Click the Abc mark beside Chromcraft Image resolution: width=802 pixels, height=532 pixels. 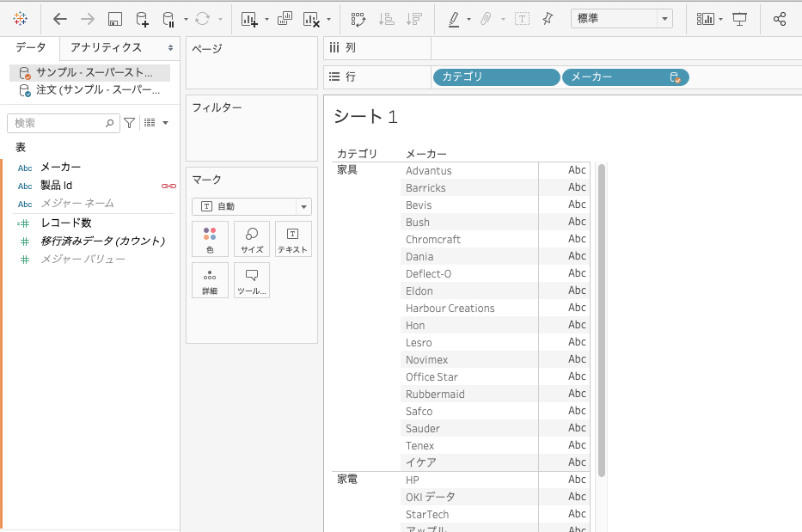(577, 239)
